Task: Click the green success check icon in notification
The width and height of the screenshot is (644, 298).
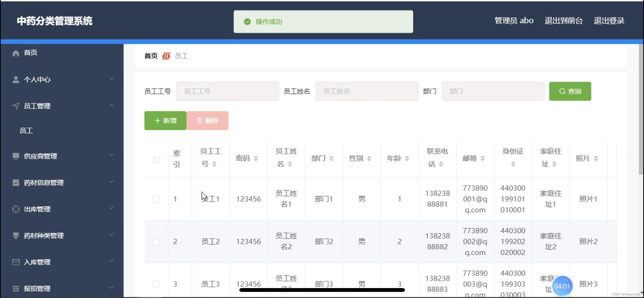Action: pyautogui.click(x=247, y=22)
